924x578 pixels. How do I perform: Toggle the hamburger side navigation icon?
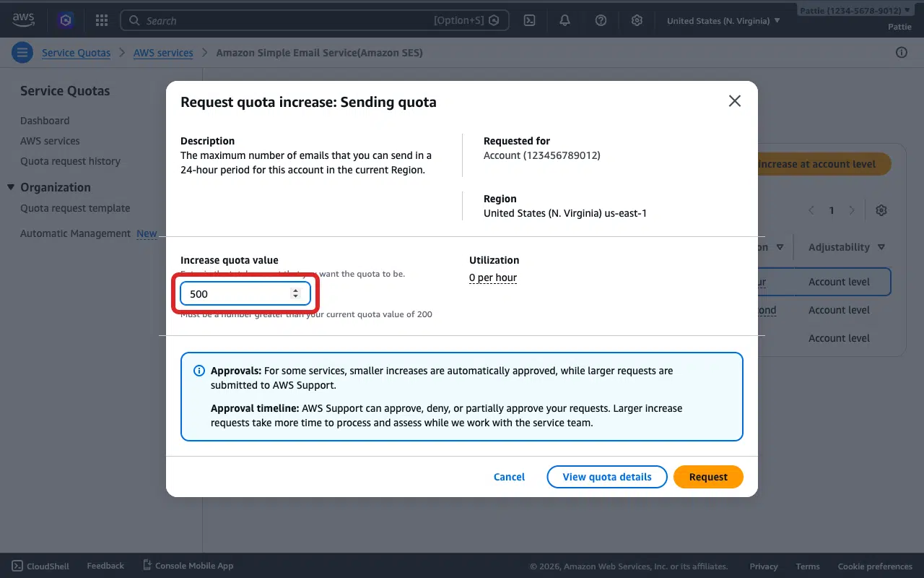click(22, 53)
